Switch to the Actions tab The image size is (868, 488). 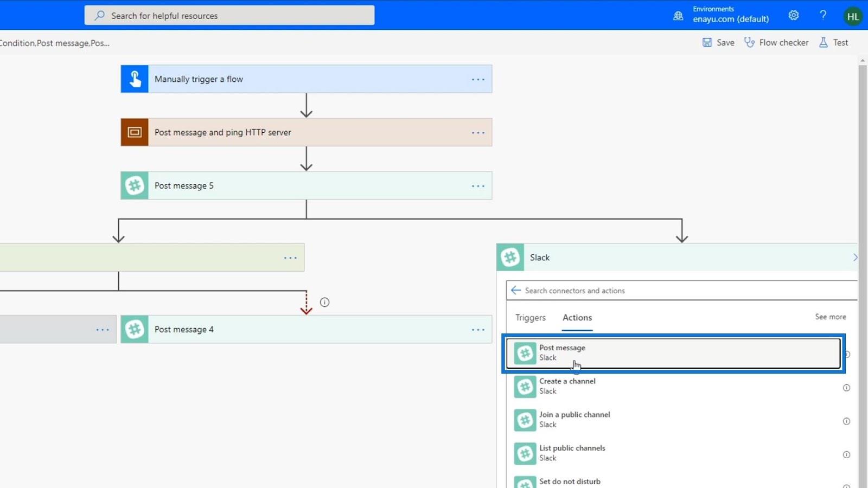click(x=577, y=318)
